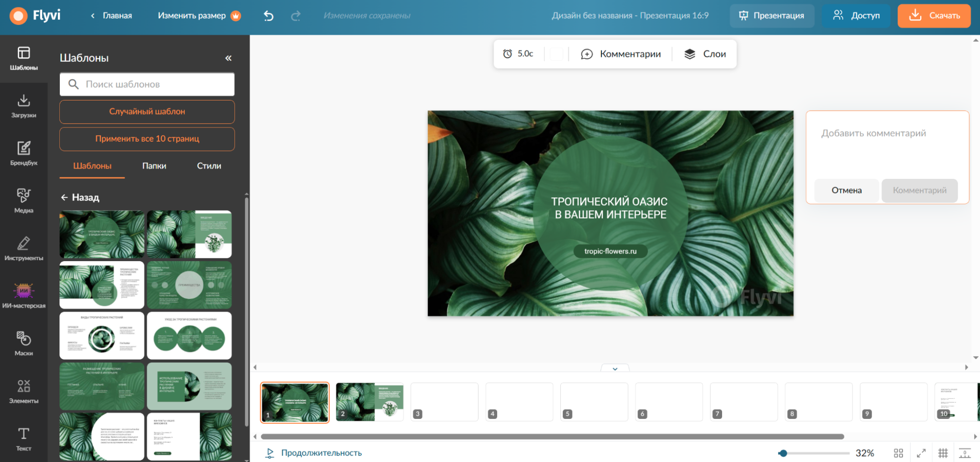The width and height of the screenshot is (980, 462).
Task: Switch to the Папки tab
Action: [154, 166]
